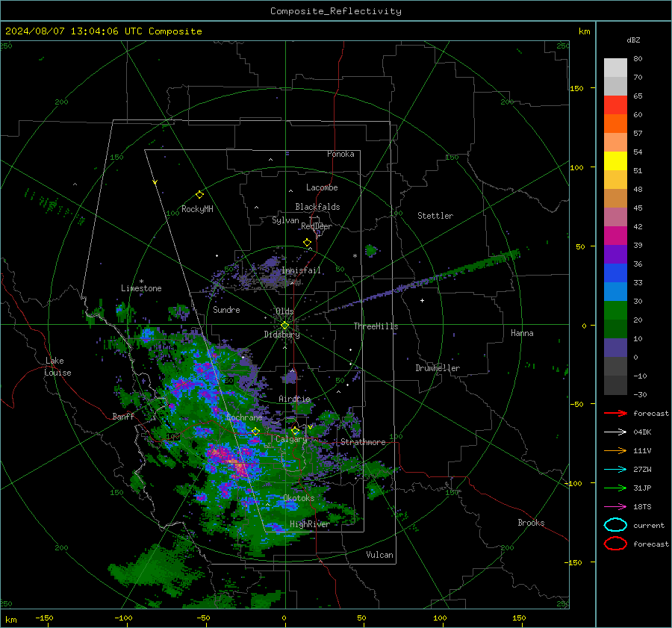Click the white 04DK arrow symbol
Image resolution: width=672 pixels, height=628 pixels.
615,432
